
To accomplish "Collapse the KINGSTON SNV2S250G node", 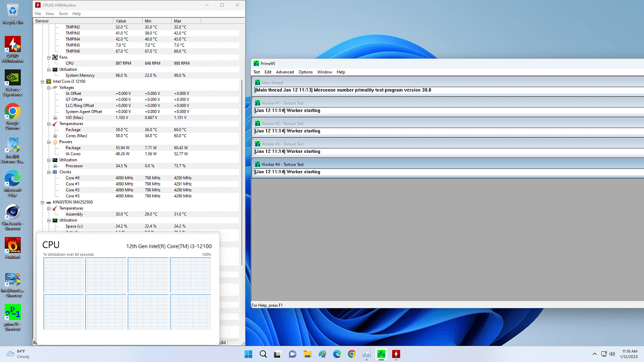I will click(43, 202).
